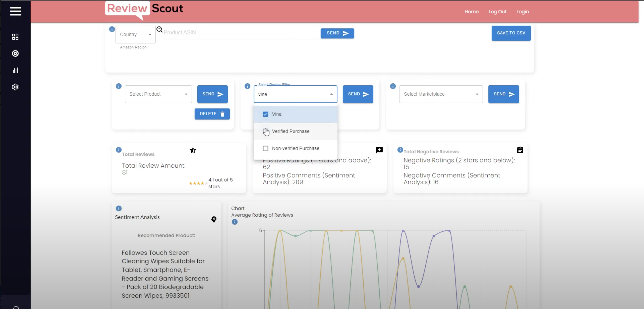The width and height of the screenshot is (644, 309).
Task: Uncheck the Vine filter checkbox
Action: tap(265, 114)
